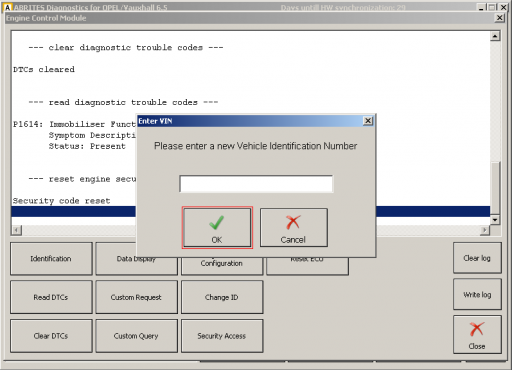Image resolution: width=512 pixels, height=370 pixels.
Task: Close the Engine Control Module panel
Action: pos(499,18)
